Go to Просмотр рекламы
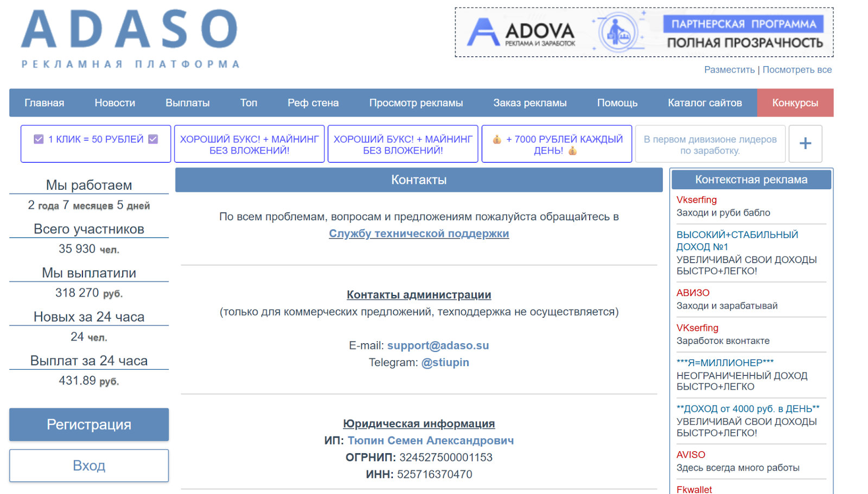868x494 pixels. 416,103
